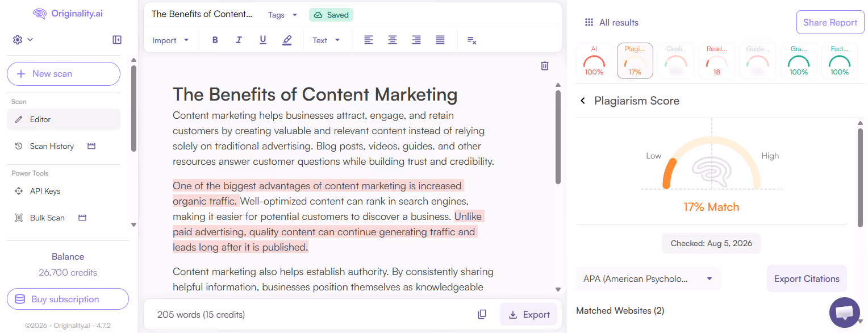Click the article heading Benefits of Content Marketing
The height and width of the screenshot is (333, 868).
pos(315,94)
